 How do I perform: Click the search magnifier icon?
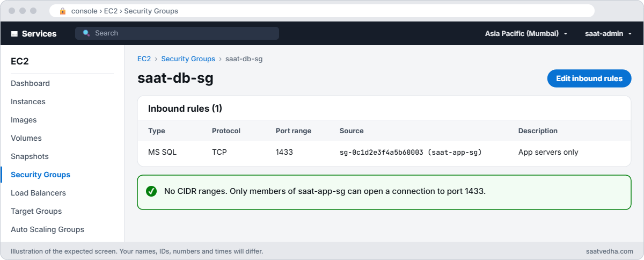86,33
